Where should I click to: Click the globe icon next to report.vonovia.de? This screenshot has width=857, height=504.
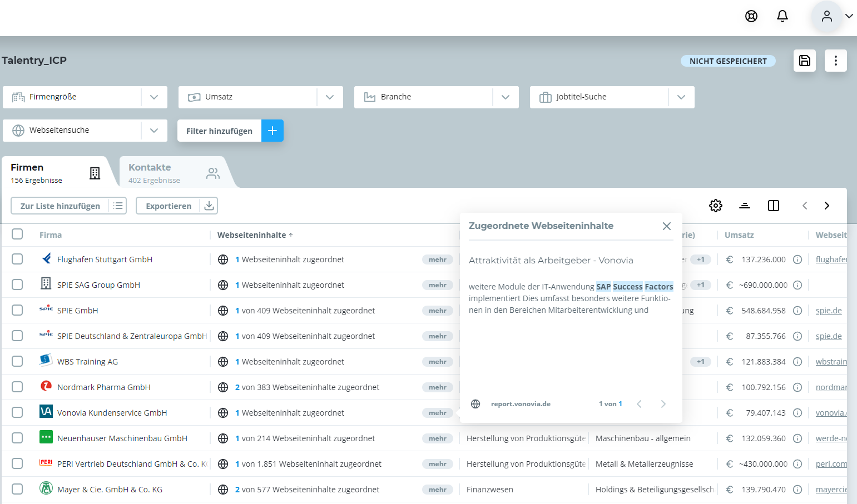pyautogui.click(x=475, y=403)
